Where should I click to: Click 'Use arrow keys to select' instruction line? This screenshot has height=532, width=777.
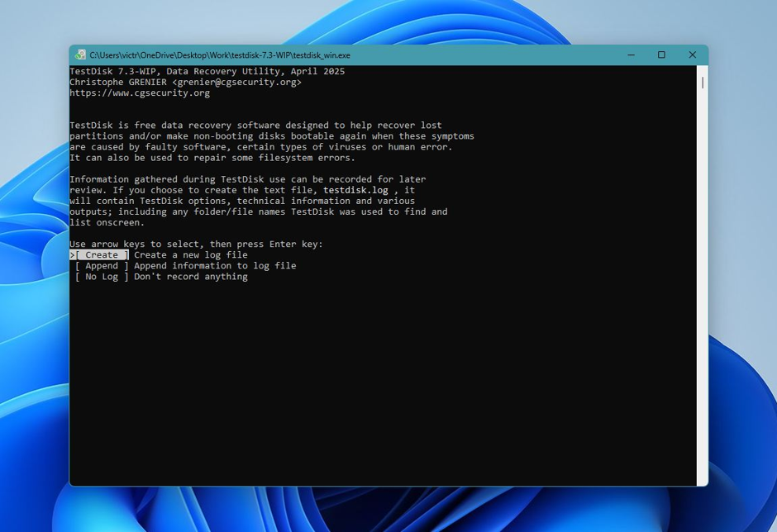point(196,245)
